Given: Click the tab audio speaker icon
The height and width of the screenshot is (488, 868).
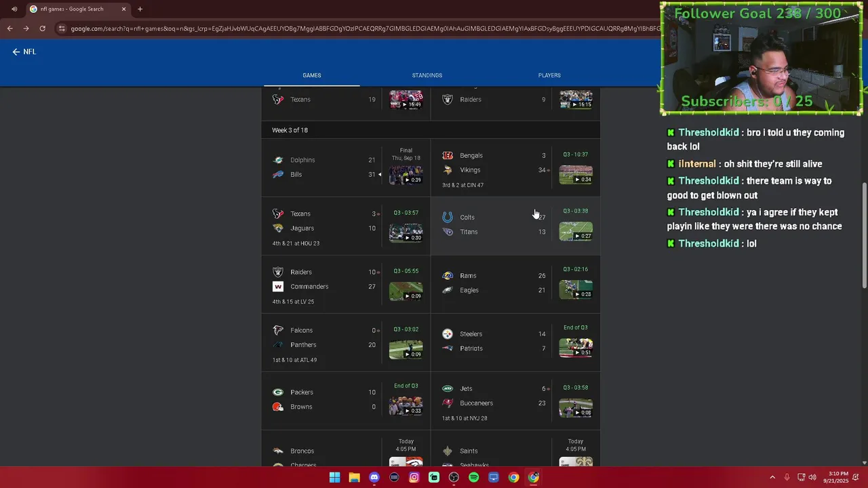Looking at the screenshot, I should pos(14,9).
